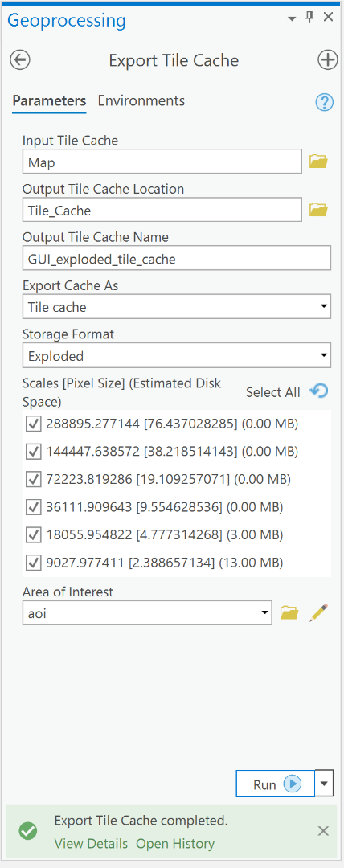Uncheck the 9027.977411 scale checkbox
344x868 pixels.
click(x=34, y=563)
